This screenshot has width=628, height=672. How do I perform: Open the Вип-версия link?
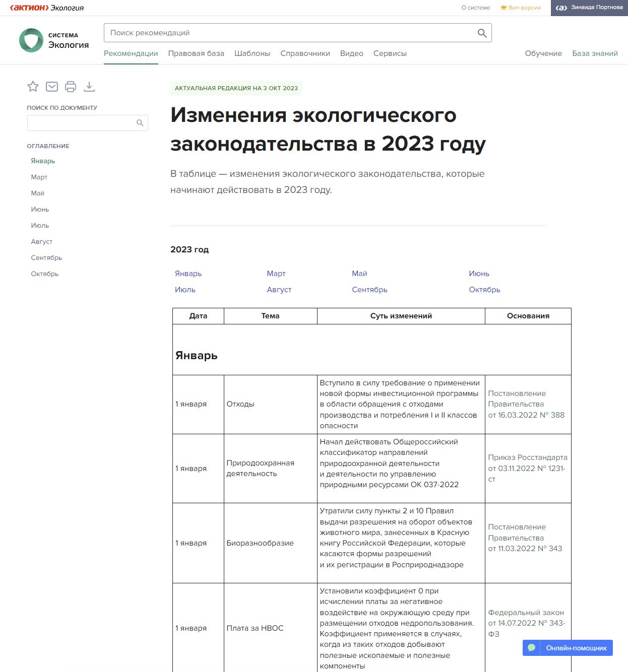click(x=521, y=8)
